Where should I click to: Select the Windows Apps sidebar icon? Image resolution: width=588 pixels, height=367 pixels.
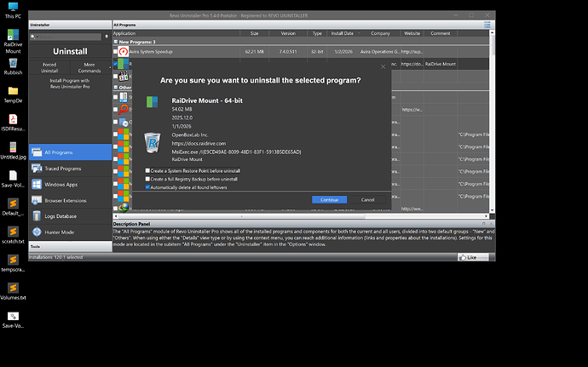click(x=37, y=184)
